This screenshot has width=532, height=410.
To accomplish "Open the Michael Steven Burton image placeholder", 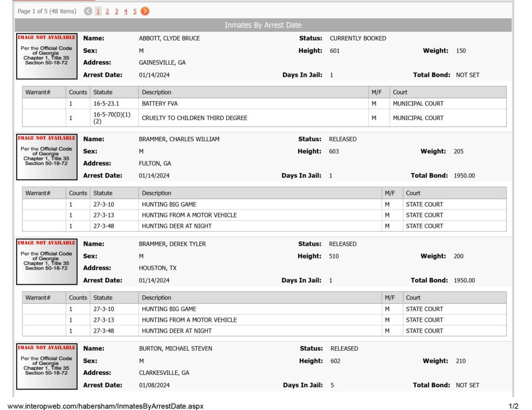I will point(47,366).
